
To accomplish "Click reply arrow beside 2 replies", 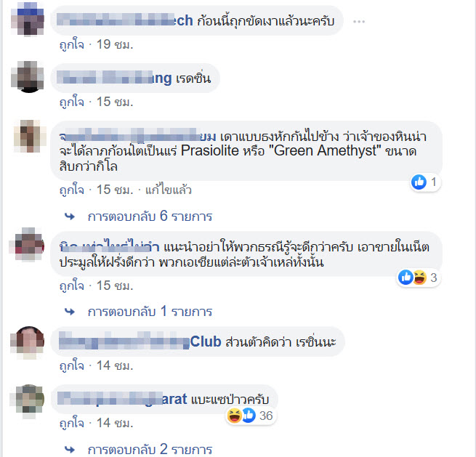I will coord(70,450).
